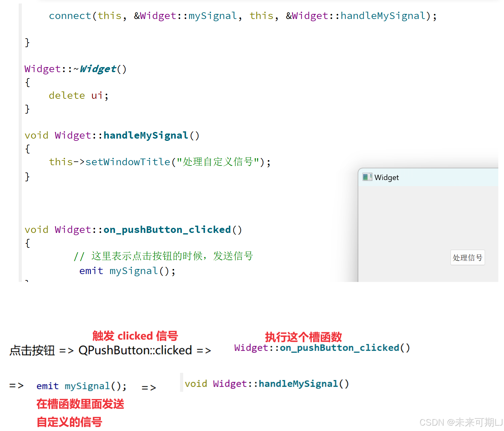The height and width of the screenshot is (431, 504).
Task: Click the Widget window title text
Action: tap(386, 178)
